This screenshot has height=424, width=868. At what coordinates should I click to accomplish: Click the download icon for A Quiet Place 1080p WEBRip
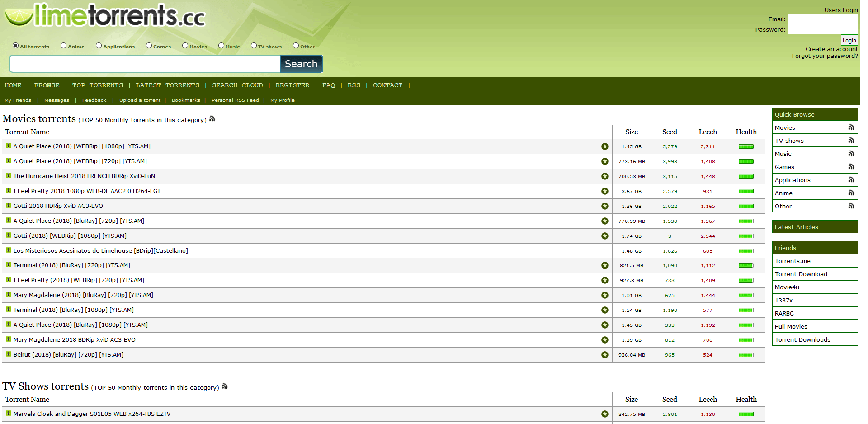pyautogui.click(x=8, y=146)
